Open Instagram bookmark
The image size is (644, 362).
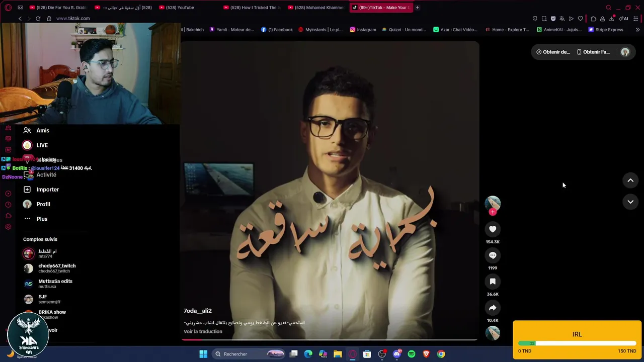[363, 30]
